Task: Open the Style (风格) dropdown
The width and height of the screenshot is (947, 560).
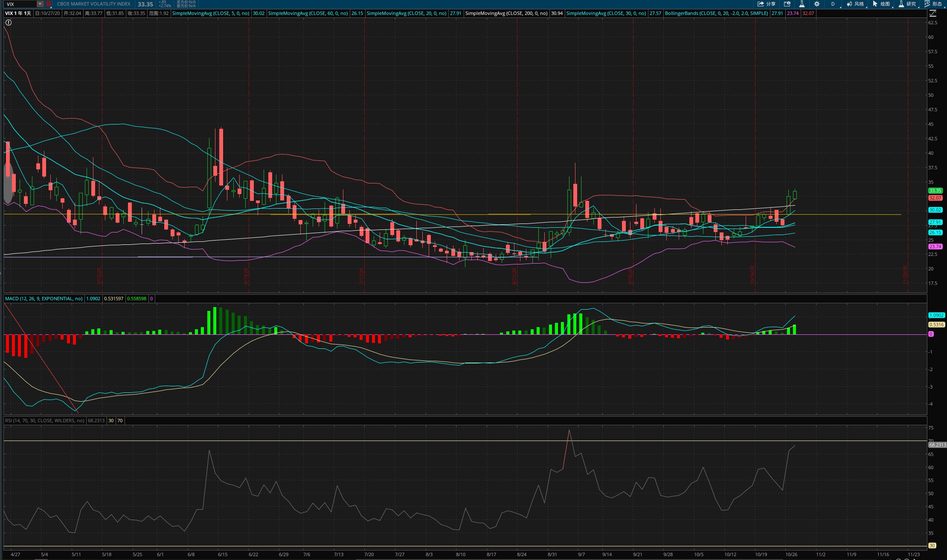Action: 855,4
